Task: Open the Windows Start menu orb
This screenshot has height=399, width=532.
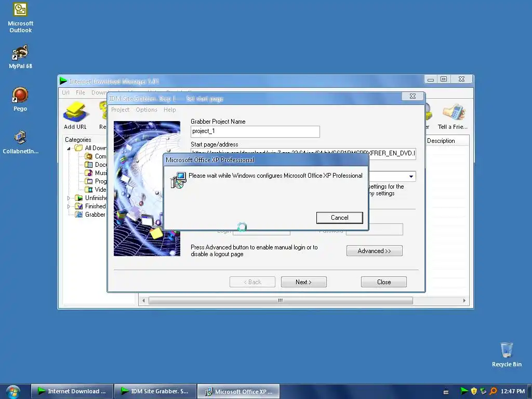Action: coord(13,392)
